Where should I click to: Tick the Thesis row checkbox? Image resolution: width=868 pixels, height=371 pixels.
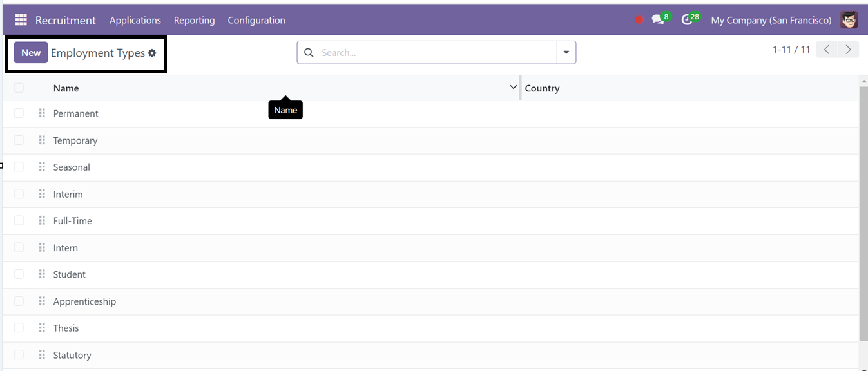[19, 328]
